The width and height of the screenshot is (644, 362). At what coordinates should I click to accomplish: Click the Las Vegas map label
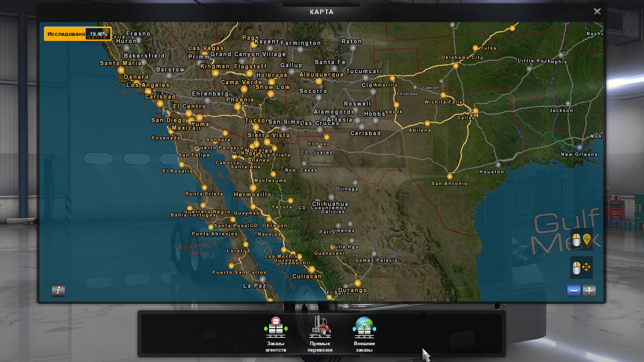pos(206,48)
